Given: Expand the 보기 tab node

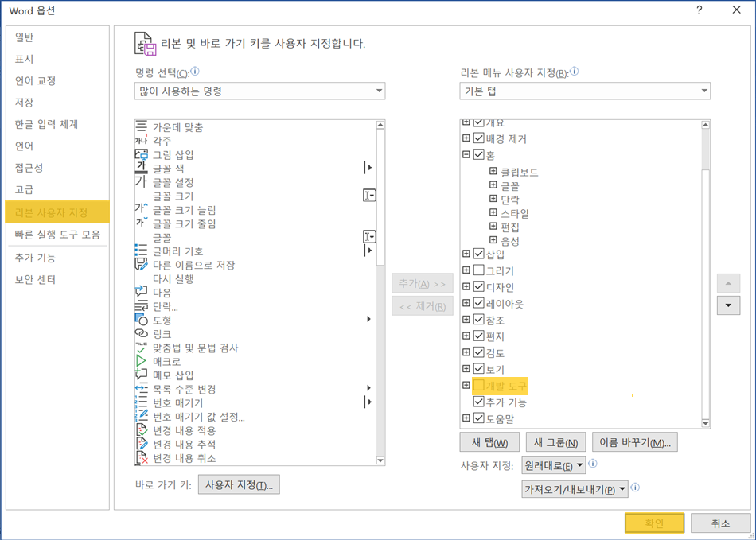Looking at the screenshot, I should pos(466,368).
